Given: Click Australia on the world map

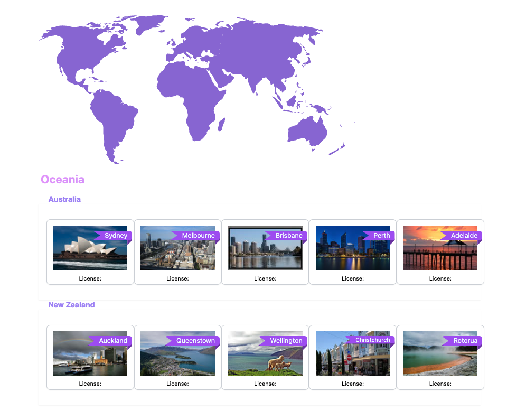Looking at the screenshot, I should point(307,132).
